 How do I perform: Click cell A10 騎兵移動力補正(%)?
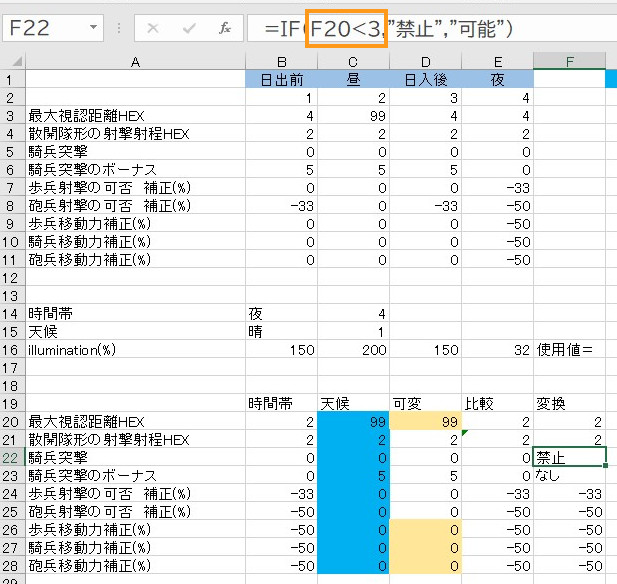click(x=135, y=242)
